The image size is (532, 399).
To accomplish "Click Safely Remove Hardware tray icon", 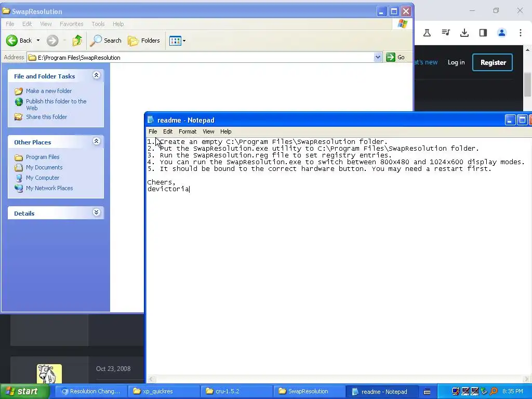I will 484,392.
